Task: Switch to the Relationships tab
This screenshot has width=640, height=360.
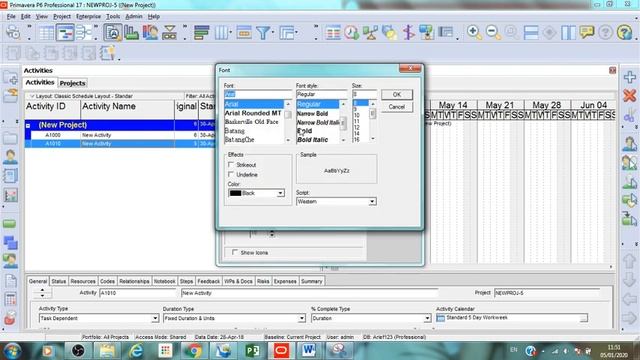Action: [x=134, y=281]
